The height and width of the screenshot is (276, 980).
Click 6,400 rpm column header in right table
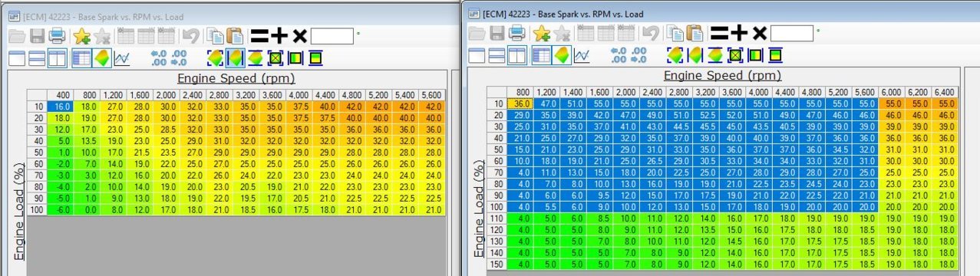click(x=943, y=92)
